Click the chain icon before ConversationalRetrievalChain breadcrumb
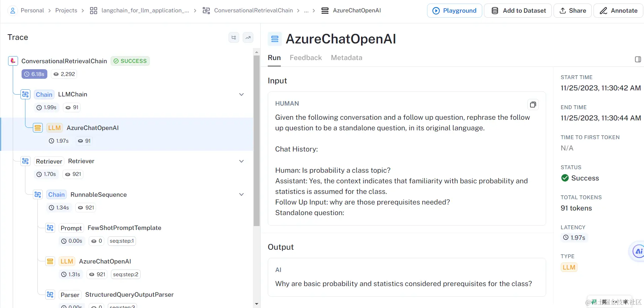 tap(206, 11)
